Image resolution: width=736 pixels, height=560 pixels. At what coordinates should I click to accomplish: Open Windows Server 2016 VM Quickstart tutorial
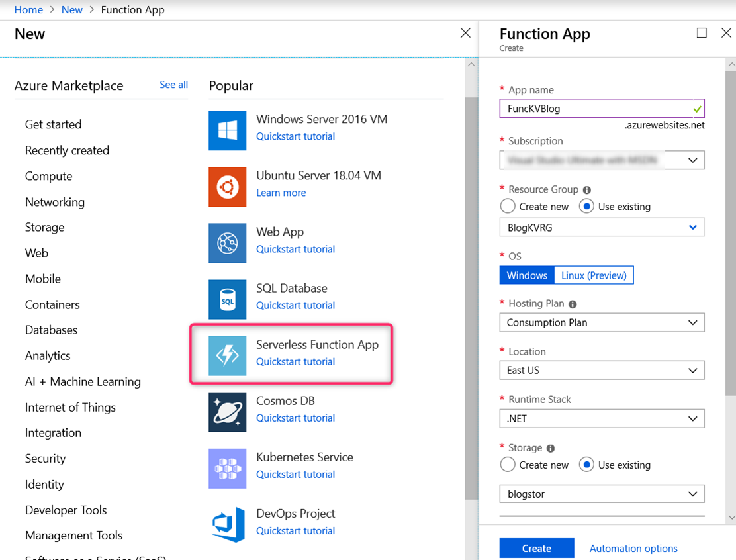[x=296, y=136]
